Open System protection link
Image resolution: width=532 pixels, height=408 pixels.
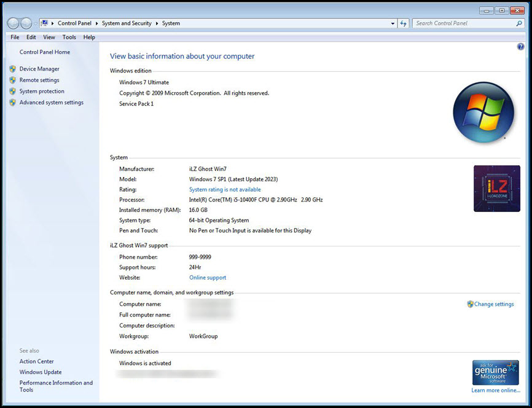(x=42, y=92)
